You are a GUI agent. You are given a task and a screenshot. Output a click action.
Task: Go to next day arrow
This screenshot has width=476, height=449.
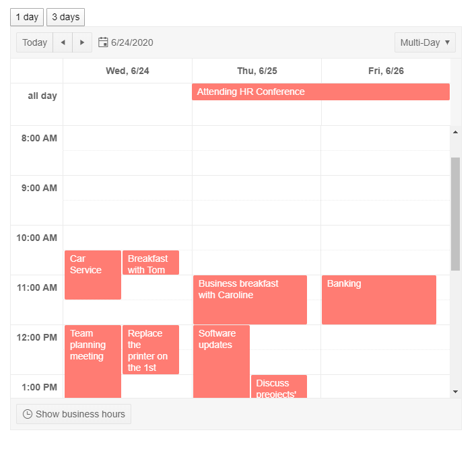click(82, 42)
